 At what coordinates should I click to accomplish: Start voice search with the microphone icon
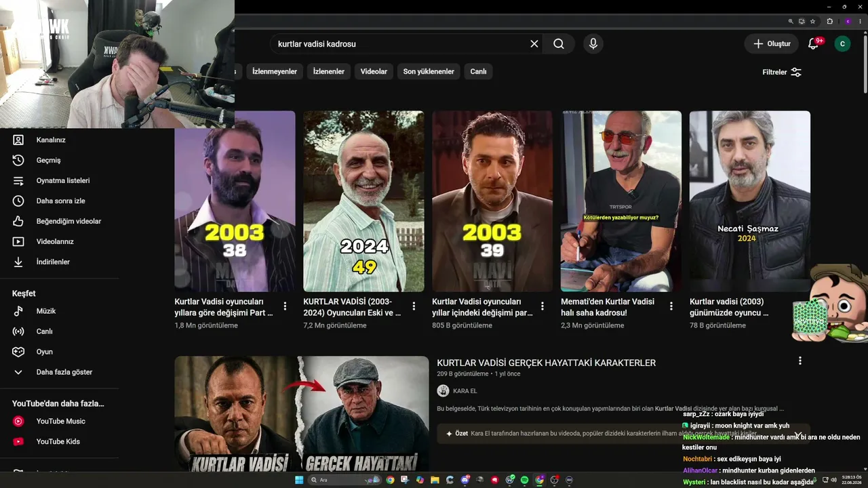(593, 43)
